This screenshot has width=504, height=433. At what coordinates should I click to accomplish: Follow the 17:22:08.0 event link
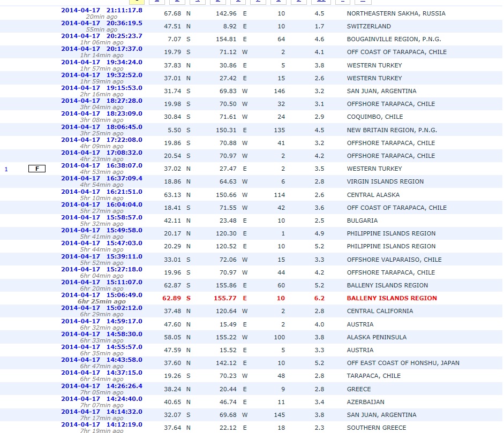[x=102, y=140]
